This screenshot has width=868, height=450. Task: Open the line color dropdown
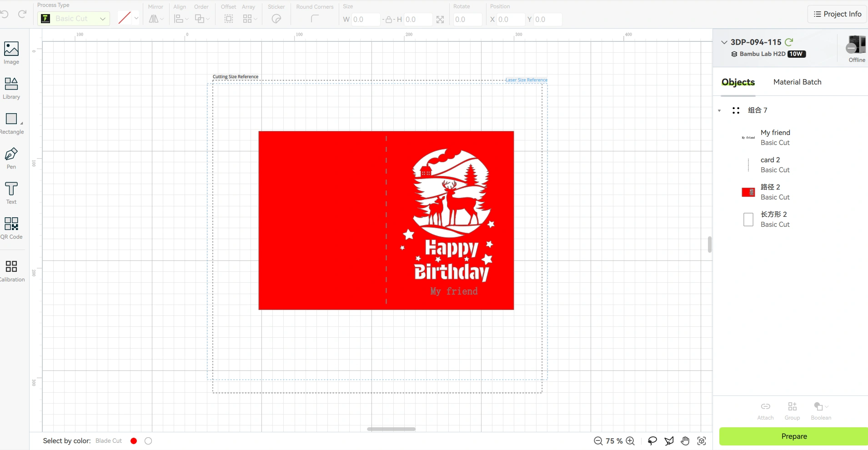(x=136, y=18)
